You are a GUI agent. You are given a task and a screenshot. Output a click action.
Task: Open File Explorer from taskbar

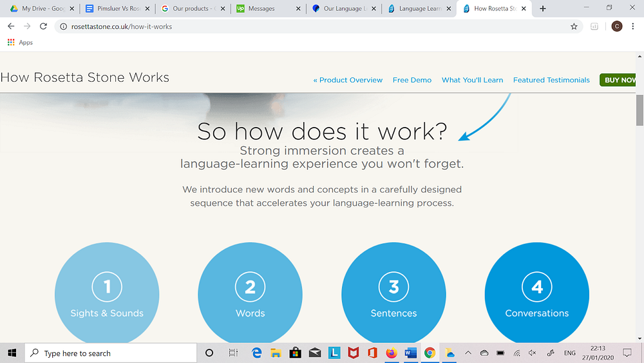[276, 353]
